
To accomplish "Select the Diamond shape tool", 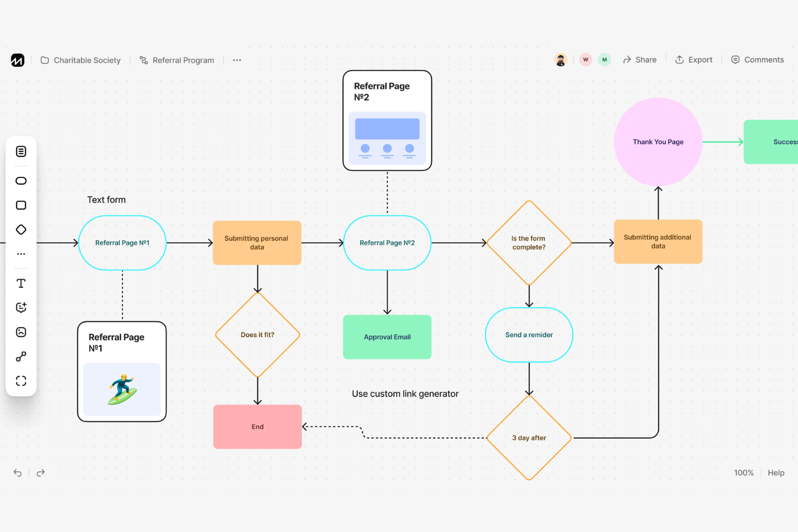I will pyautogui.click(x=21, y=229).
